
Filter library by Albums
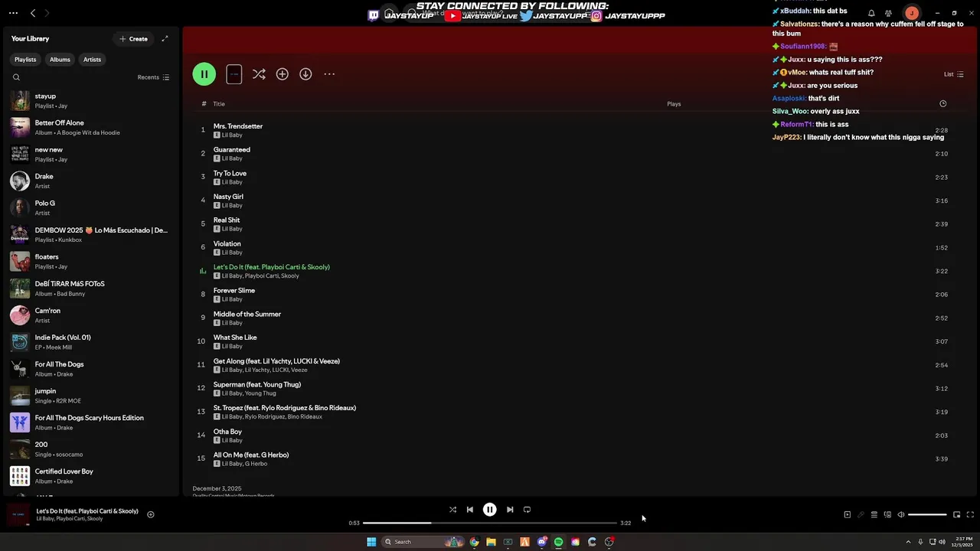60,60
